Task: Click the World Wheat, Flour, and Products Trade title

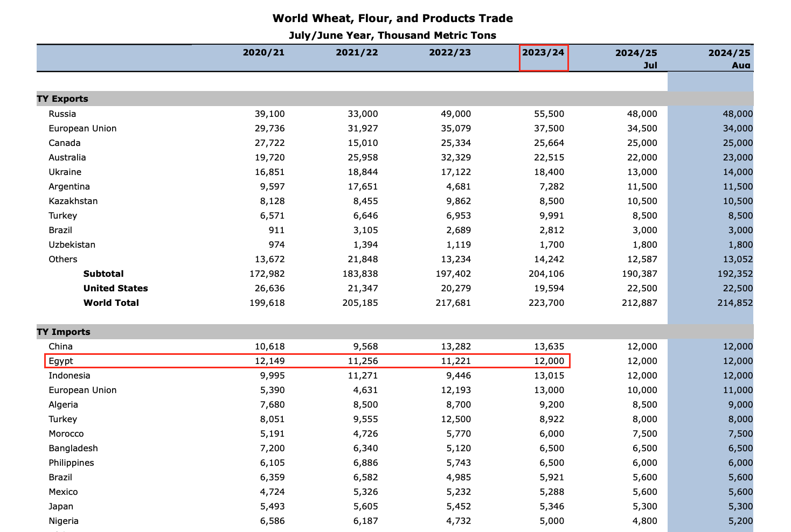Action: tap(392, 18)
